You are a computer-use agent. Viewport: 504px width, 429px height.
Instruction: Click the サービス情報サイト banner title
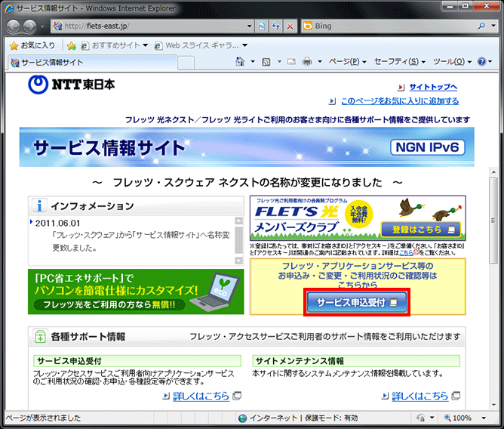tap(109, 148)
